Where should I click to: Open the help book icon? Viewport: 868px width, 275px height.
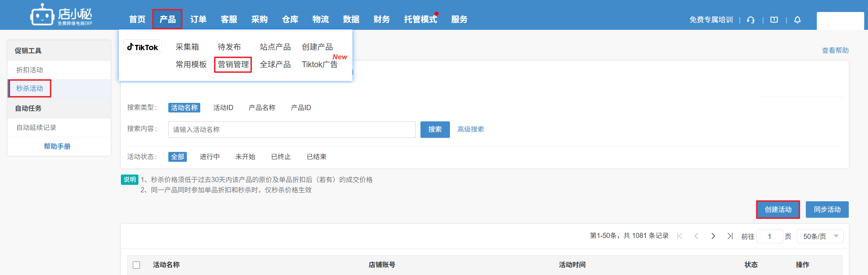(x=774, y=20)
